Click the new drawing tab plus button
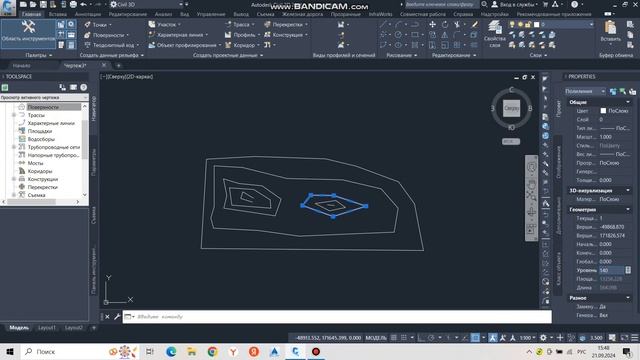 [x=118, y=65]
